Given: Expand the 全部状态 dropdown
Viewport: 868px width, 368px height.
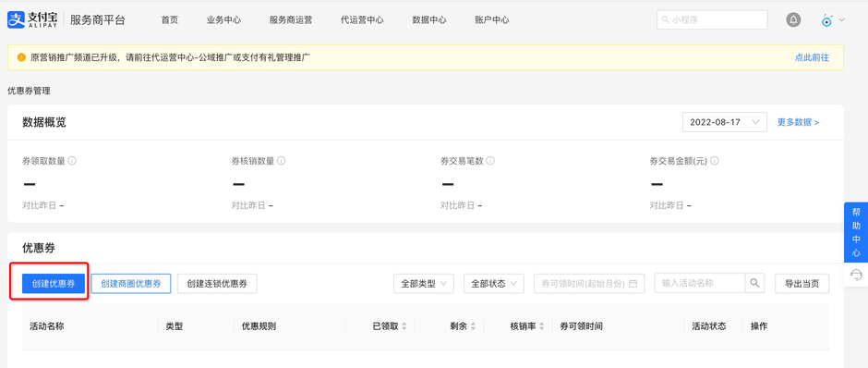Looking at the screenshot, I should click(494, 283).
